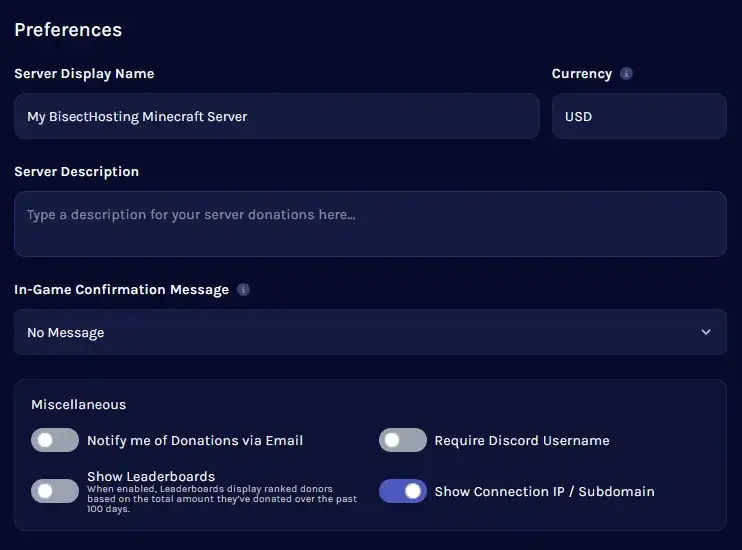The image size is (742, 550).
Task: Turn on the Show Leaderboards switch
Action: [55, 491]
